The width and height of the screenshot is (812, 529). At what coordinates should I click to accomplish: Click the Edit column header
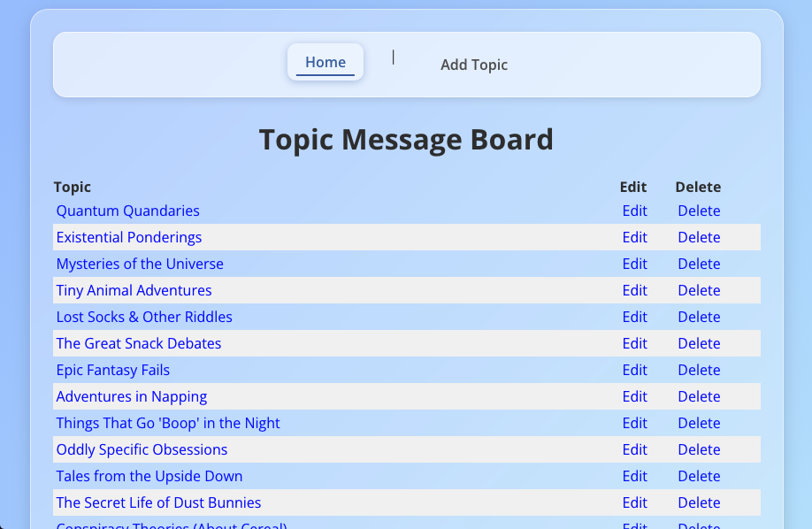633,187
